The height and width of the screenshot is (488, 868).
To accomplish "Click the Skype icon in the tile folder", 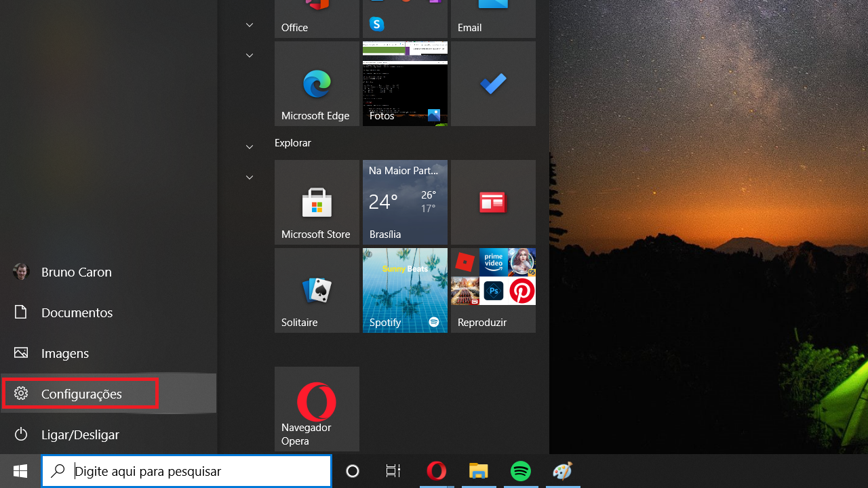I will pyautogui.click(x=377, y=24).
